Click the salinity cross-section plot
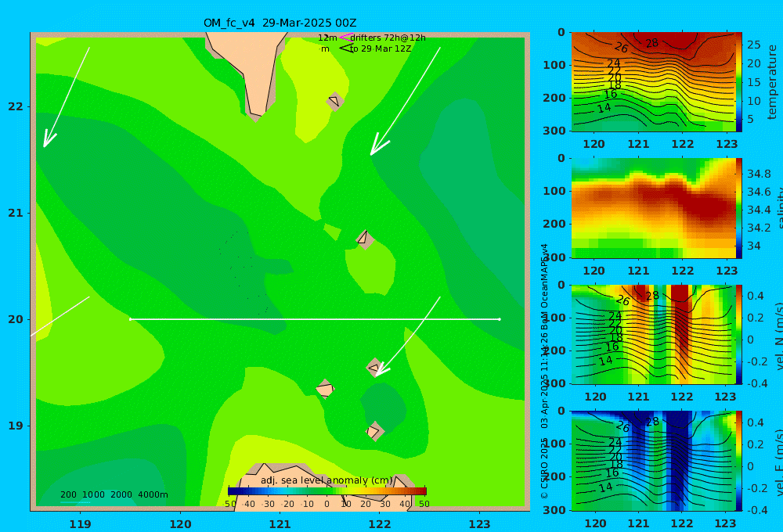Viewport: 783px width, 532px height. pyautogui.click(x=653, y=208)
